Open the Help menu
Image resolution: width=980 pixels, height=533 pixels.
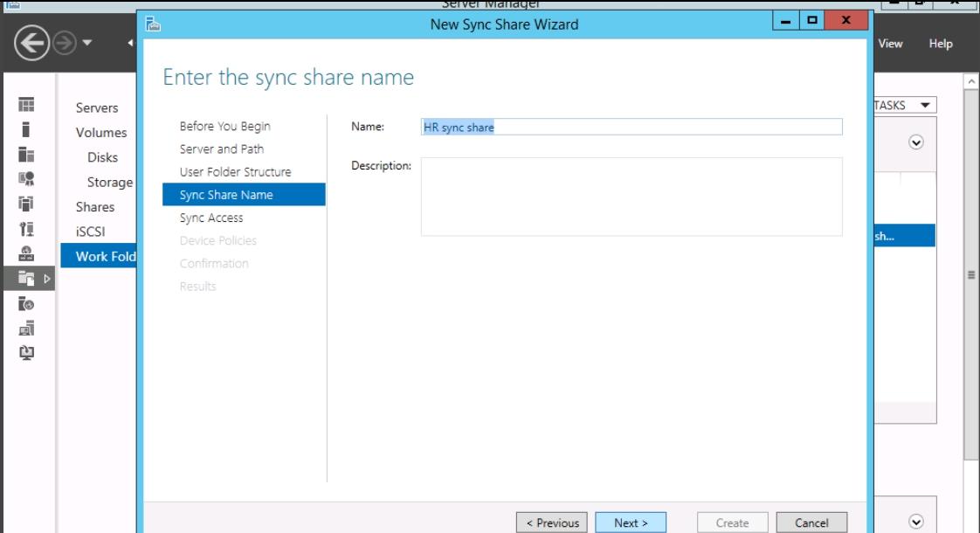click(941, 44)
